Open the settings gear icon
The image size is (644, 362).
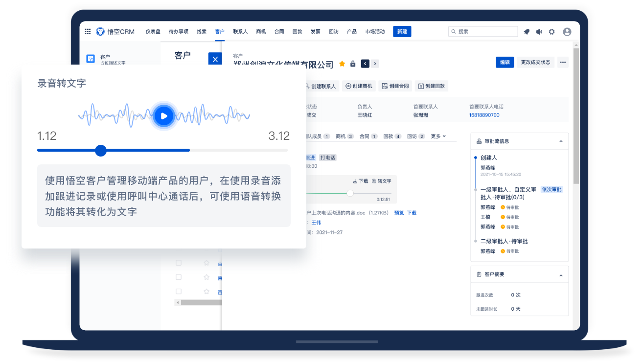tap(552, 32)
